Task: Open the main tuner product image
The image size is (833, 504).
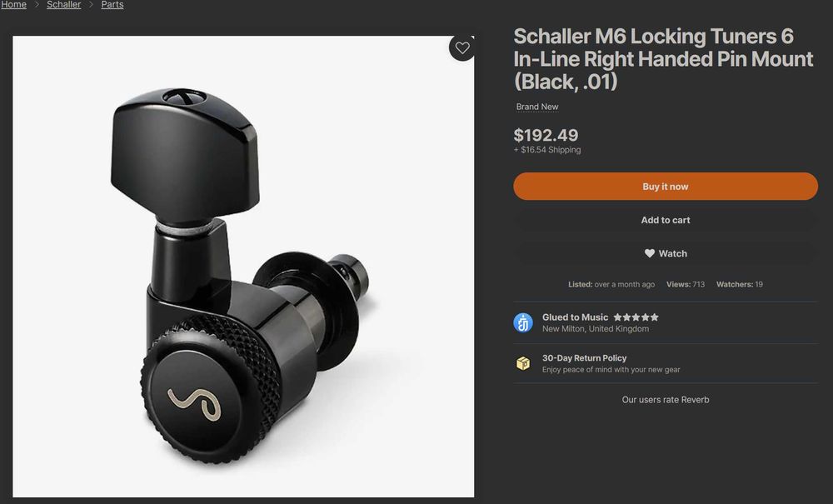Action: (243, 267)
